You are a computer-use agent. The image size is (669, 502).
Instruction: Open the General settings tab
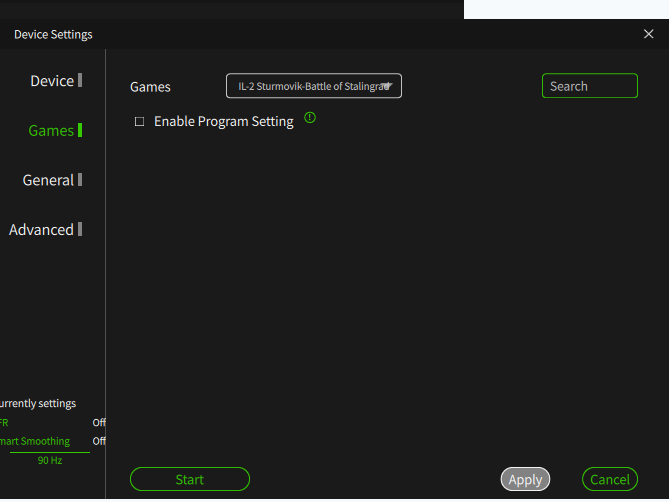click(49, 180)
